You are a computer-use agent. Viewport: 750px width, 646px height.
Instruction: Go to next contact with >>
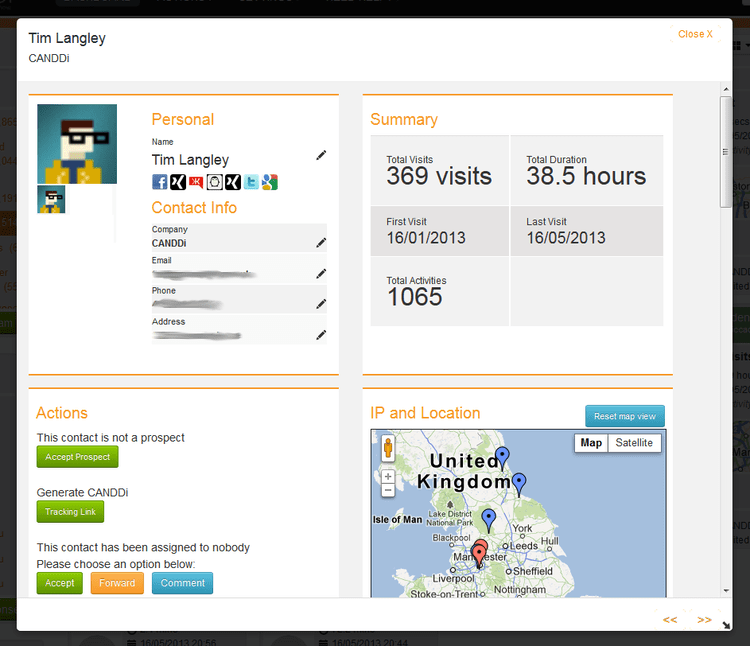(x=704, y=620)
